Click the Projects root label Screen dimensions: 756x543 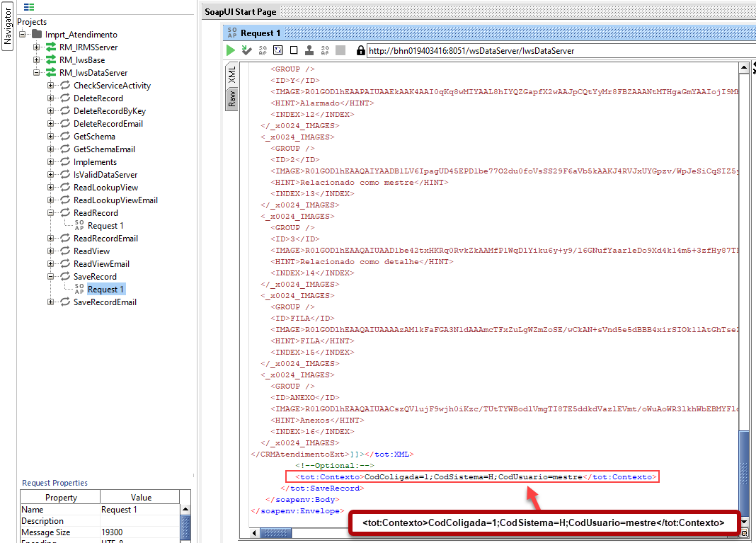pyautogui.click(x=32, y=22)
